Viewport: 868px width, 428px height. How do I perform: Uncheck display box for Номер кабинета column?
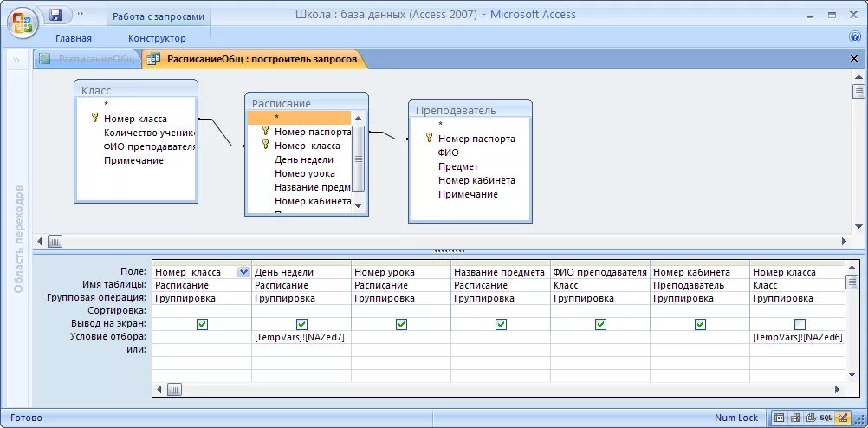pos(700,324)
